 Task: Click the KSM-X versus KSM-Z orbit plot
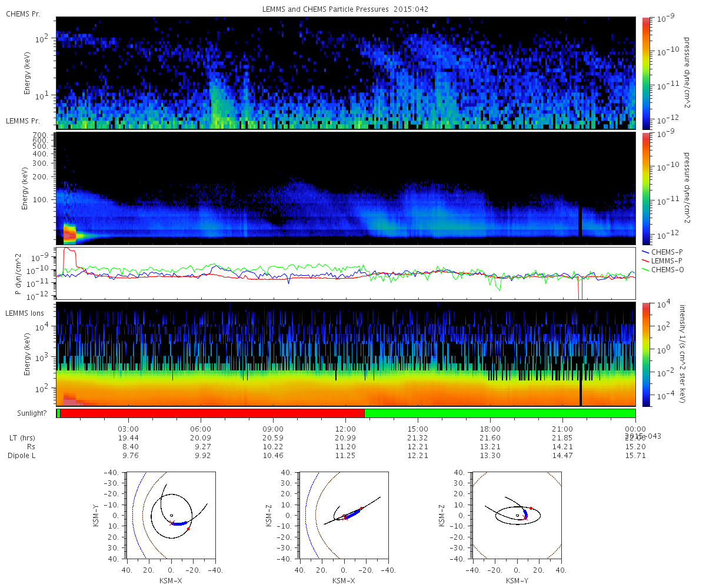344,515
